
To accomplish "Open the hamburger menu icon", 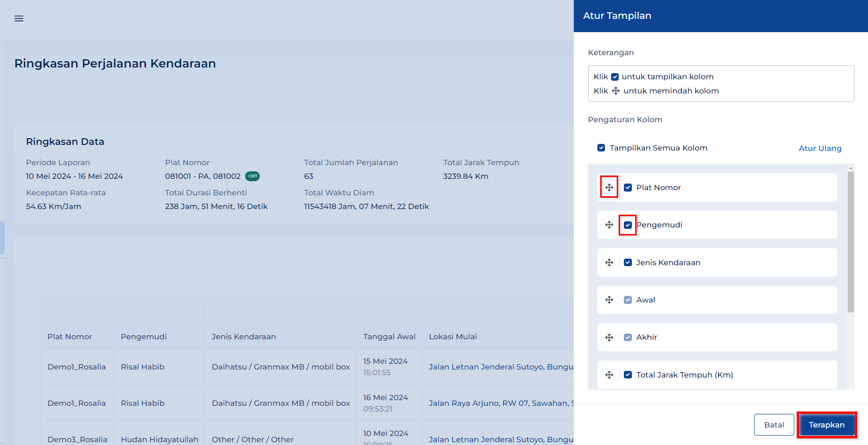I will [x=19, y=18].
